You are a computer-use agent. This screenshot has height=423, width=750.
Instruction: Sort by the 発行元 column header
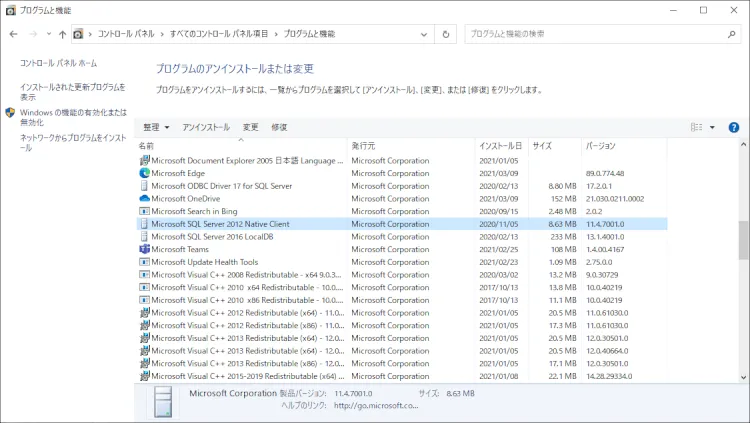(x=411, y=145)
